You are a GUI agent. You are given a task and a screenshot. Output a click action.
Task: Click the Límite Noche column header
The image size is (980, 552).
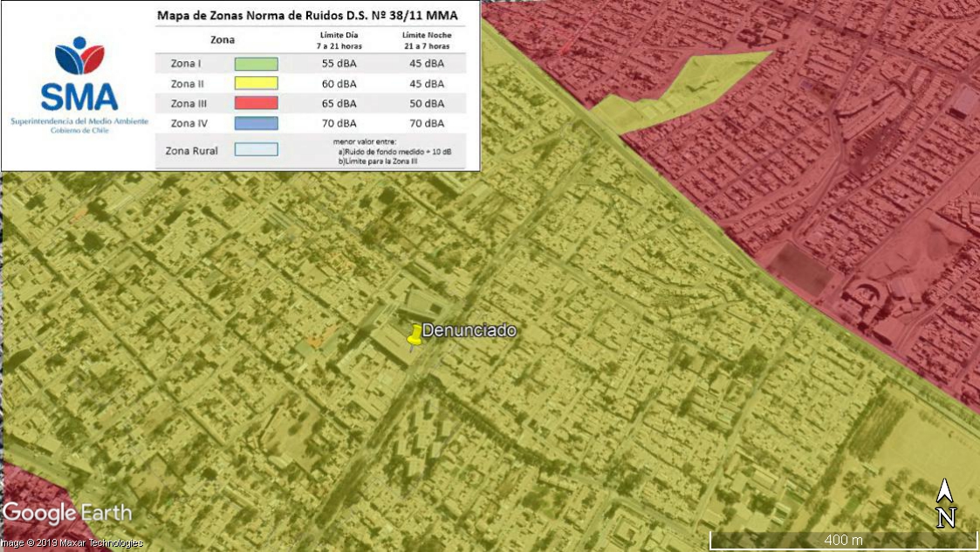coord(427,39)
